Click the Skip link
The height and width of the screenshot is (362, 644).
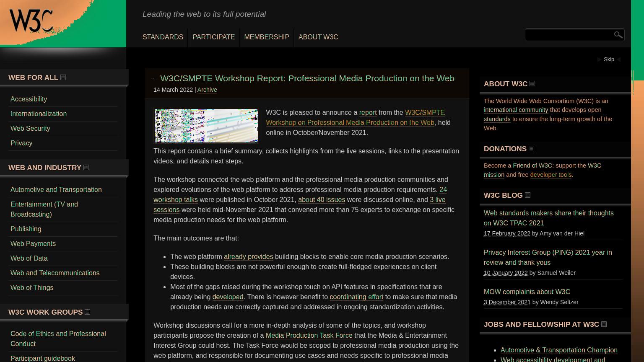(x=609, y=59)
